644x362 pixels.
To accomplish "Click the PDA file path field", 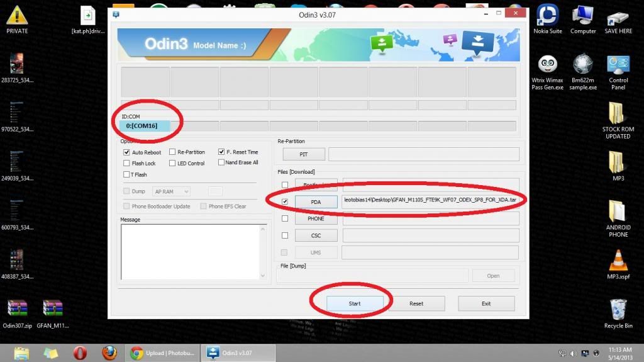I will [430, 200].
